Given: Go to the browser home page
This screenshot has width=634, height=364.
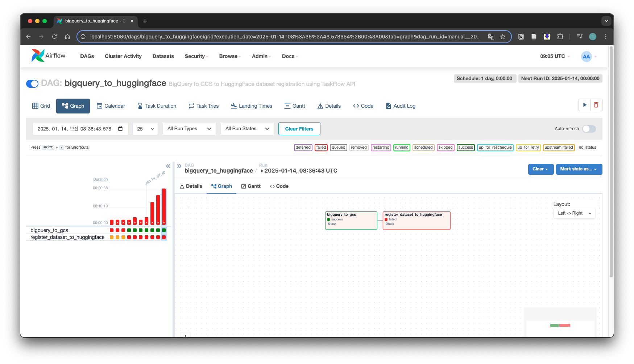Looking at the screenshot, I should [67, 37].
